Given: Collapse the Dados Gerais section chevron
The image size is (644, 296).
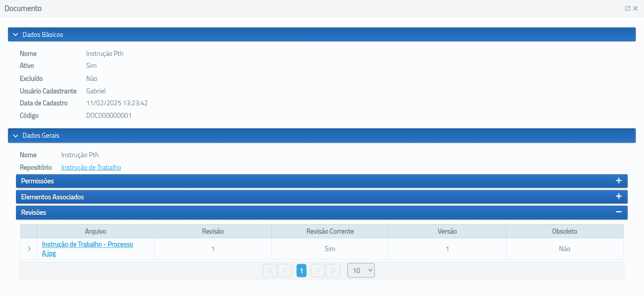Looking at the screenshot, I should click(x=15, y=135).
